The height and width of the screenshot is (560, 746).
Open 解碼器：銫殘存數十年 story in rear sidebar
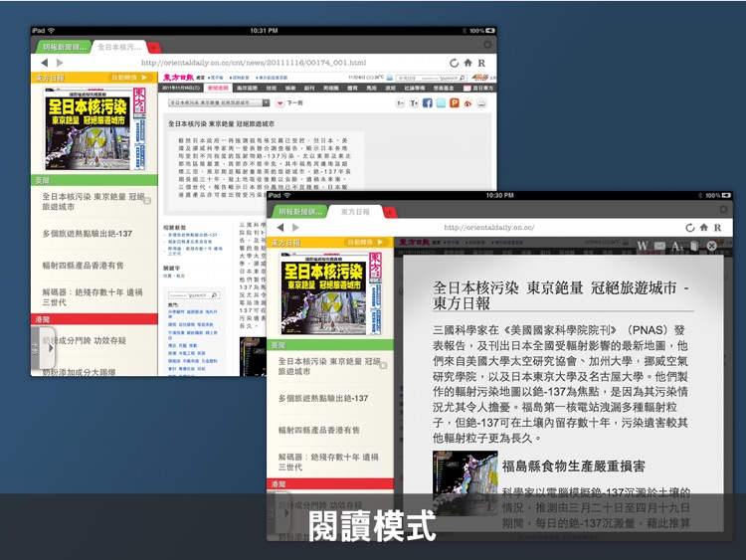[93, 296]
